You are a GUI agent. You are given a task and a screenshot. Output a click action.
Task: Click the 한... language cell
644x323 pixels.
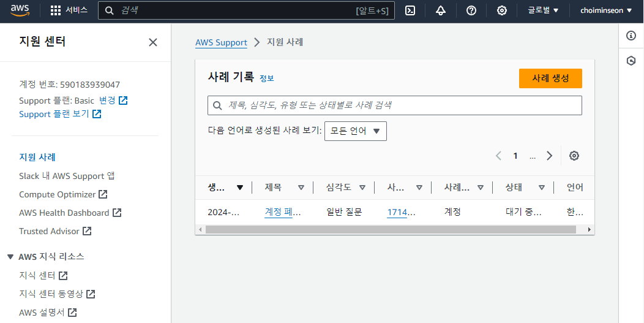point(575,212)
